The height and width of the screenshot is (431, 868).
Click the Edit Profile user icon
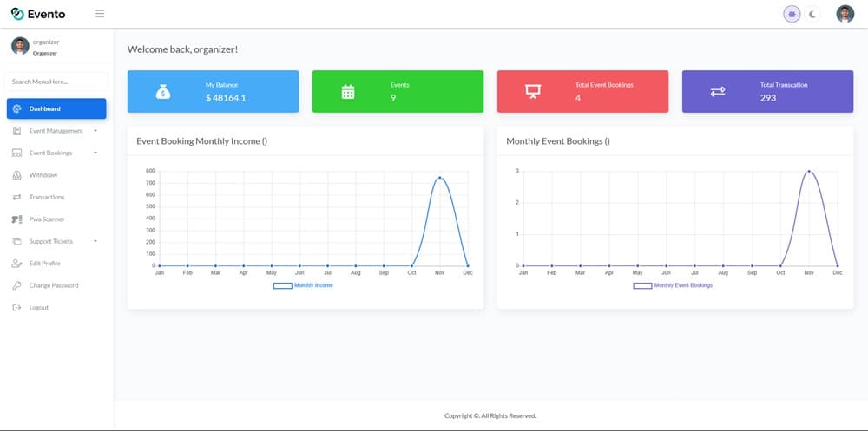[17, 264]
